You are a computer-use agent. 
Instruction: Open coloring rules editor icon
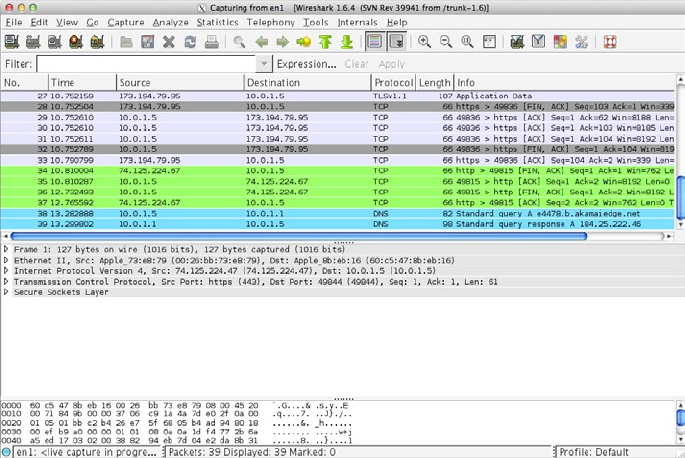point(560,42)
